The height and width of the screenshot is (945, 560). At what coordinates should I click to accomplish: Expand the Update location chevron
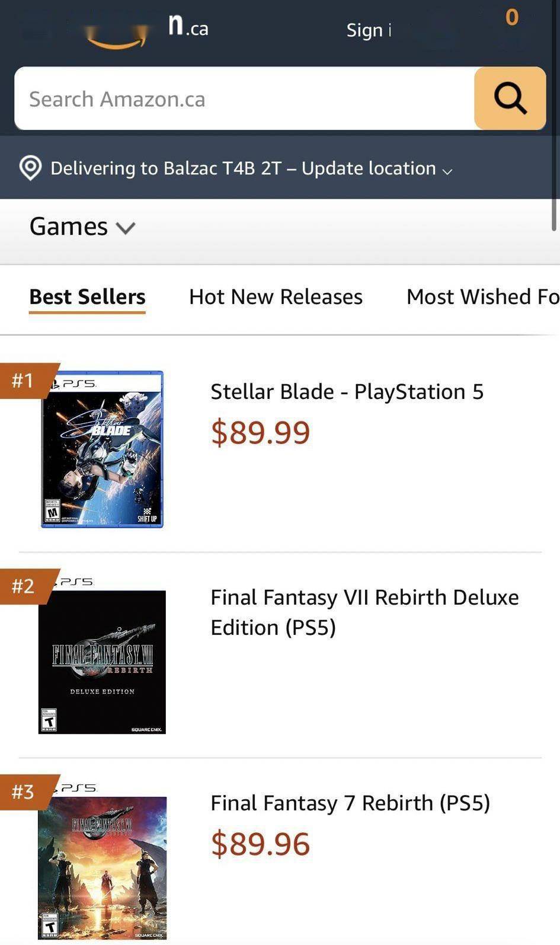pyautogui.click(x=447, y=171)
